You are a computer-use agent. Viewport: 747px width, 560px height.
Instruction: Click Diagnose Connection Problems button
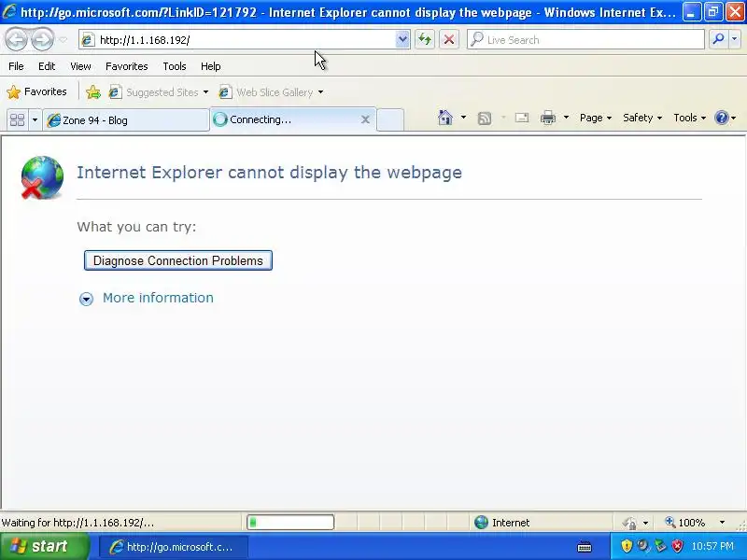coord(178,260)
